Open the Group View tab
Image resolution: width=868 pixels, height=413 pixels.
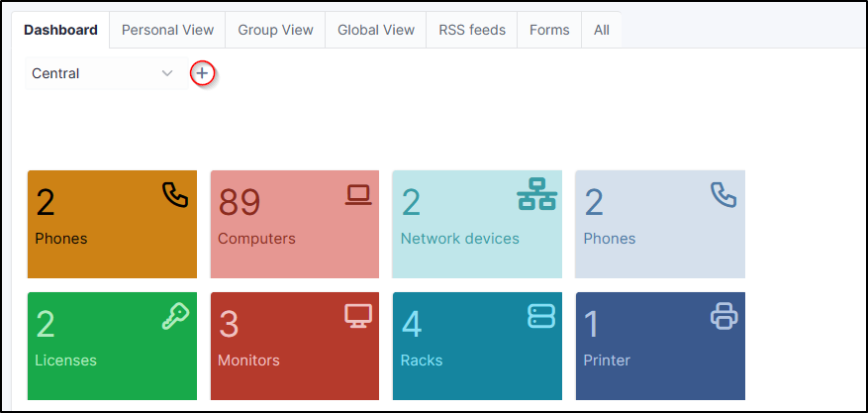tap(275, 30)
